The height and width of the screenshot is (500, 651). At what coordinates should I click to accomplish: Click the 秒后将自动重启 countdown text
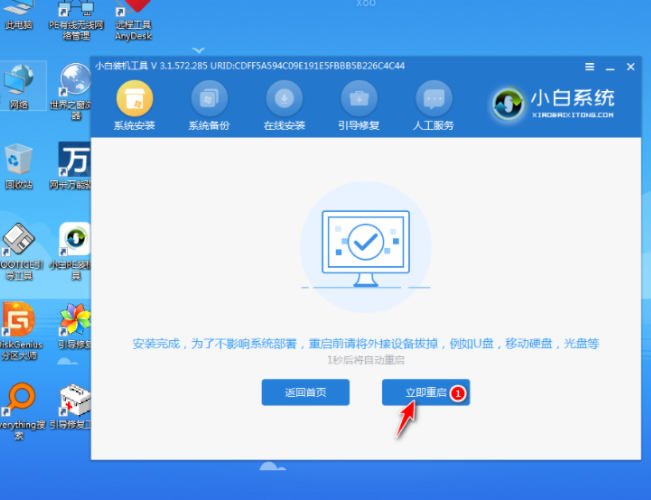coord(366,360)
